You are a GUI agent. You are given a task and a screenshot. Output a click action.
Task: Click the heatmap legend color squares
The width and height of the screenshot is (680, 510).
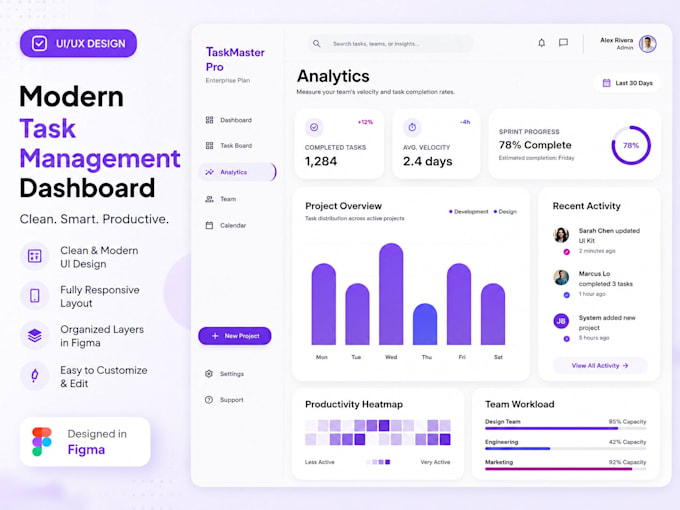[x=378, y=462]
